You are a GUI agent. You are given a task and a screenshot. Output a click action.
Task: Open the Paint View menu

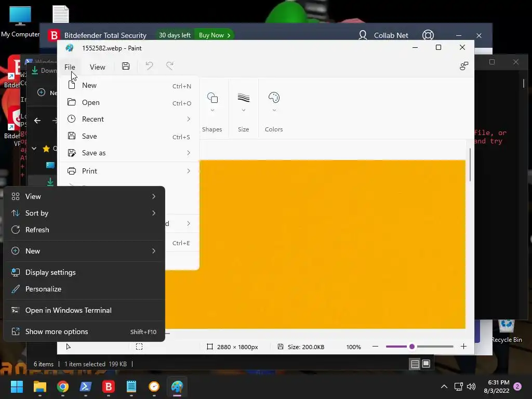pos(97,67)
